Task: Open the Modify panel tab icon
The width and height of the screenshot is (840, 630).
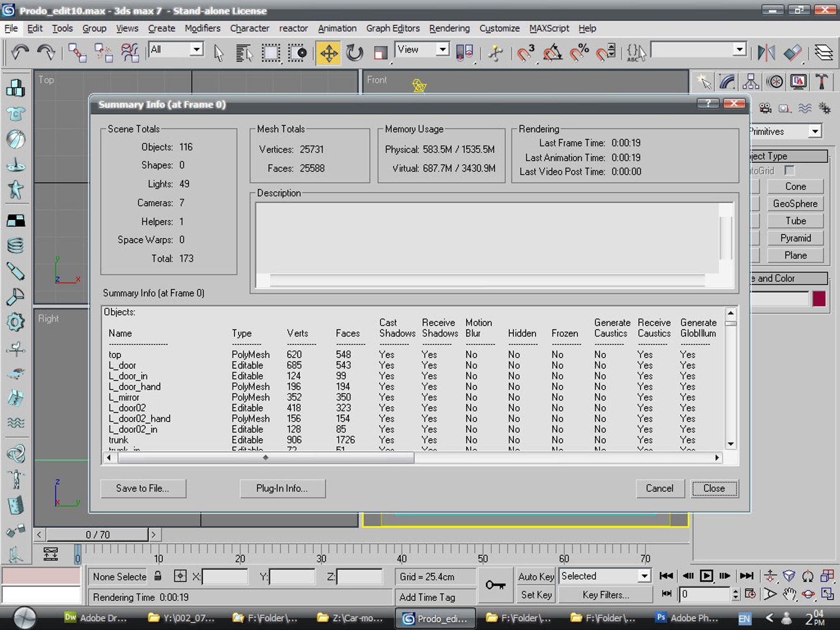Action: coord(727,82)
